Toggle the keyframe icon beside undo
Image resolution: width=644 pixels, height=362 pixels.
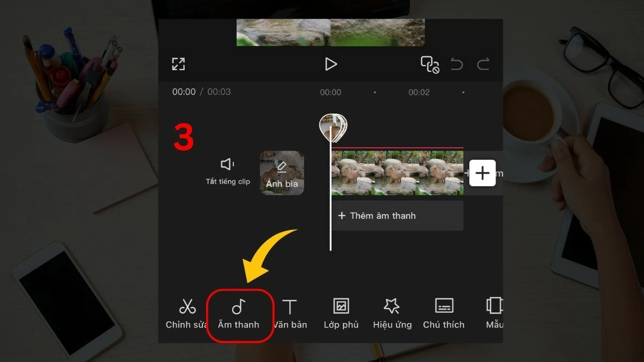coord(429,64)
